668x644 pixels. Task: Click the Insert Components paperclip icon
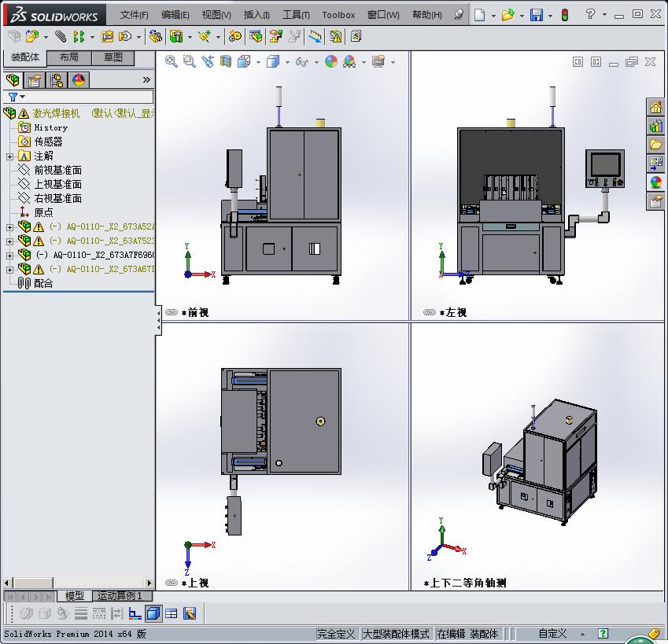[x=61, y=37]
